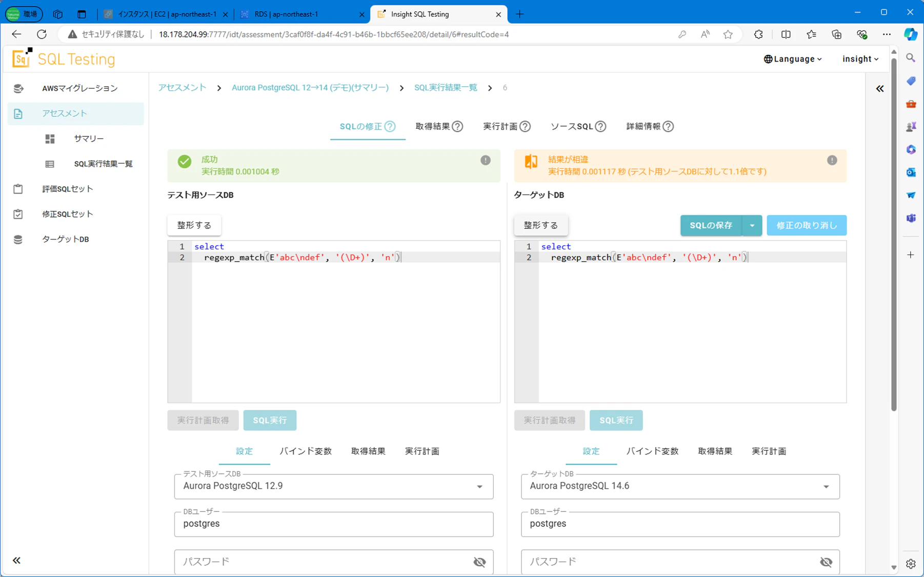Click 整形する for target DB
The width and height of the screenshot is (924, 577).
[x=541, y=225]
